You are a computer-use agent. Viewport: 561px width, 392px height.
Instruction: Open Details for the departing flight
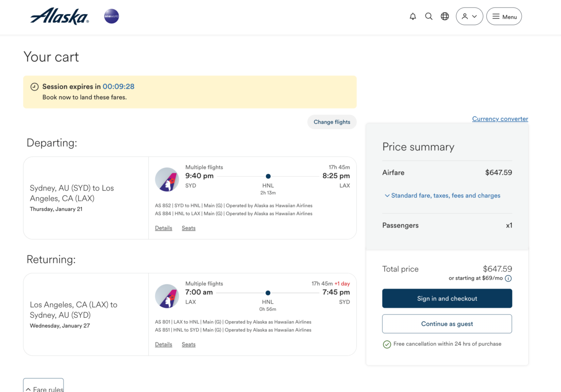[164, 228]
